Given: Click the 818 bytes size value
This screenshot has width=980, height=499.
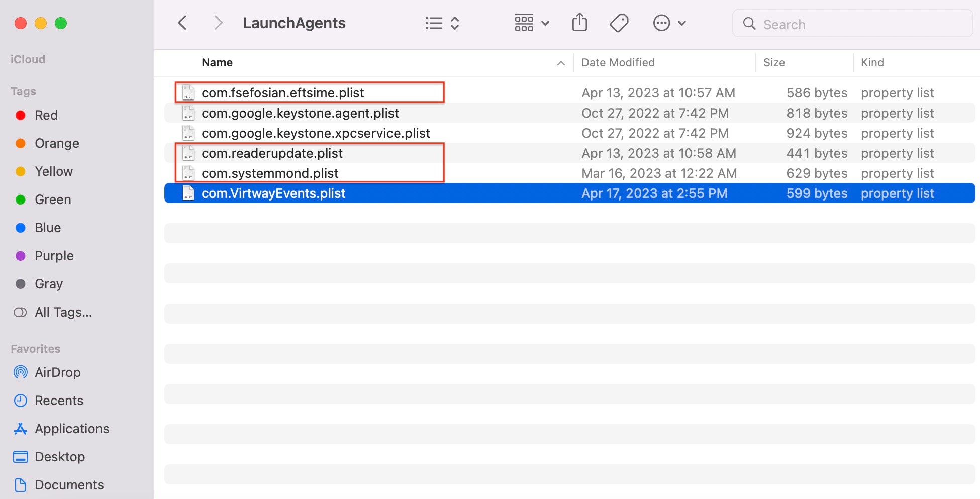Looking at the screenshot, I should [x=817, y=113].
